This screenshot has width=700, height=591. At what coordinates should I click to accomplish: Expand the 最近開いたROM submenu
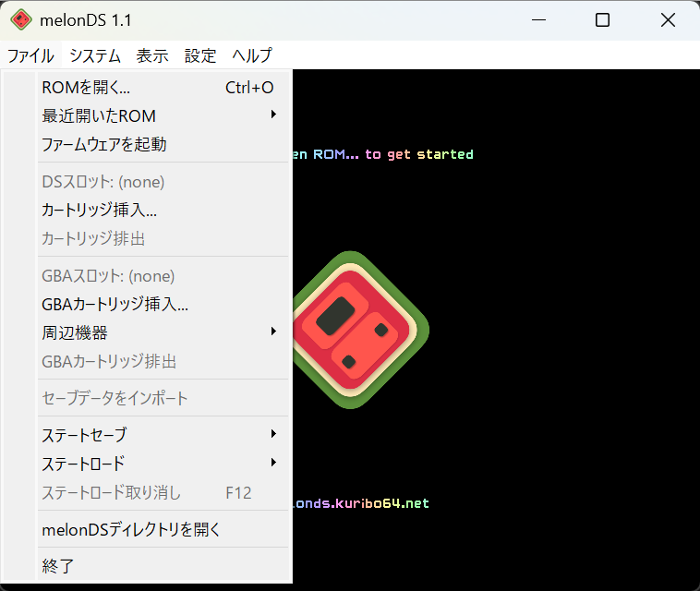99,116
